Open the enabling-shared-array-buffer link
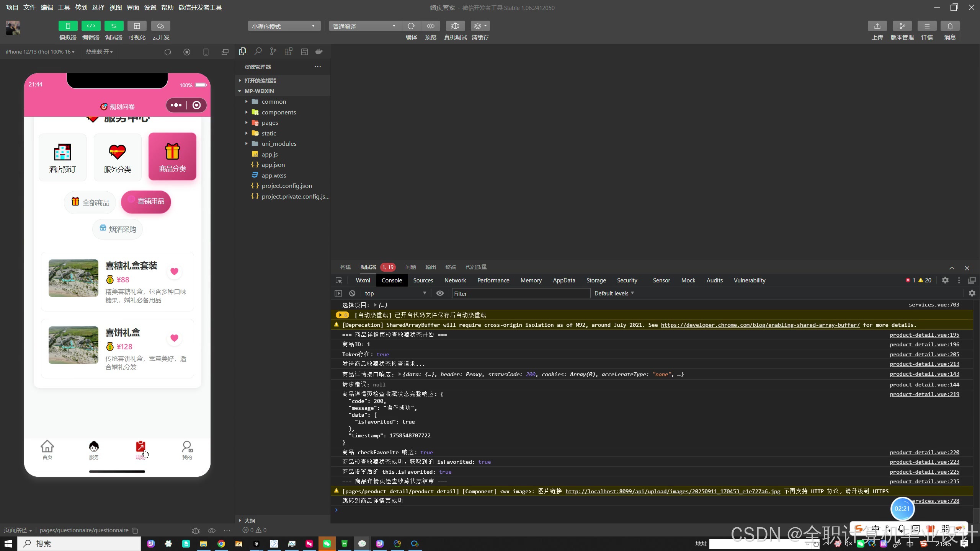This screenshot has height=551, width=980. [x=760, y=325]
